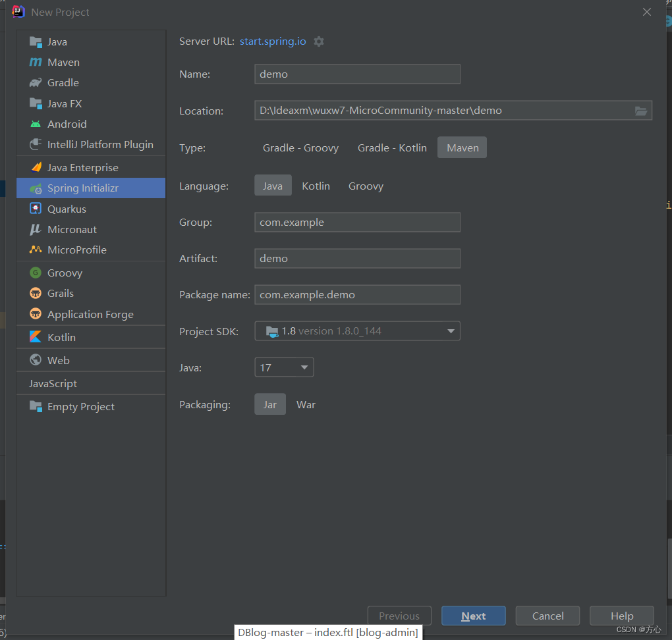Screen dimensions: 672x640
Task: Select Jar packaging
Action: pos(270,404)
